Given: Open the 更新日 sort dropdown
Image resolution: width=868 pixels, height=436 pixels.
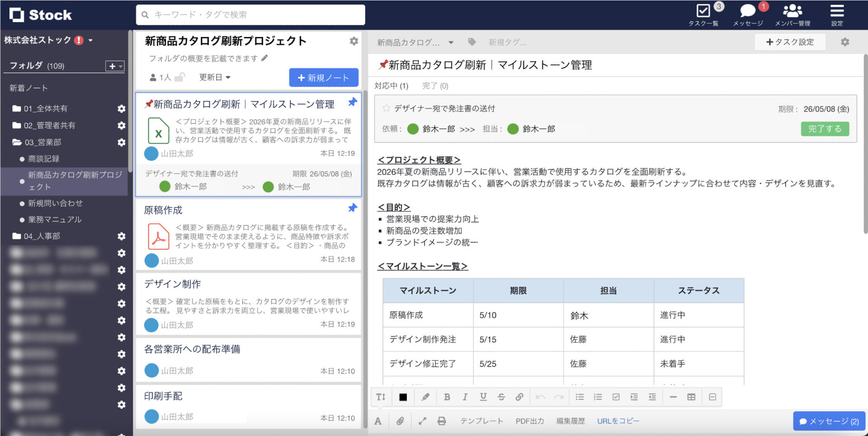Looking at the screenshot, I should (x=215, y=77).
